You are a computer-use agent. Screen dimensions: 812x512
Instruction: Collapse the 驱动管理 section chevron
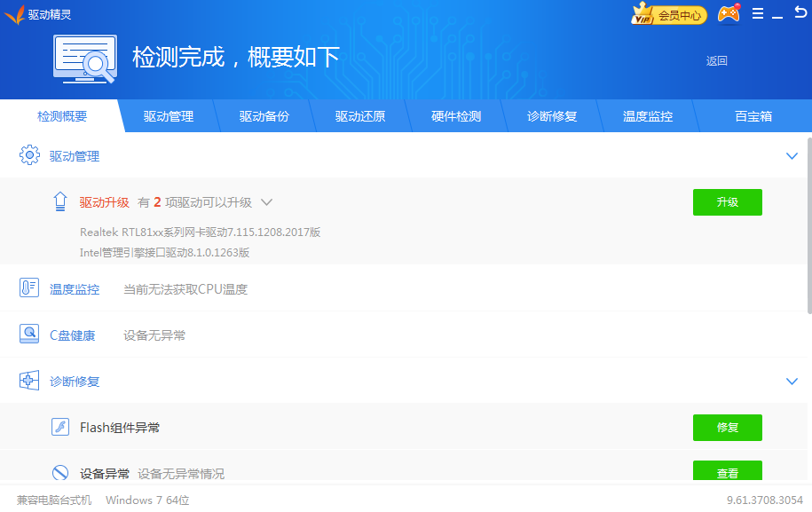(x=792, y=156)
